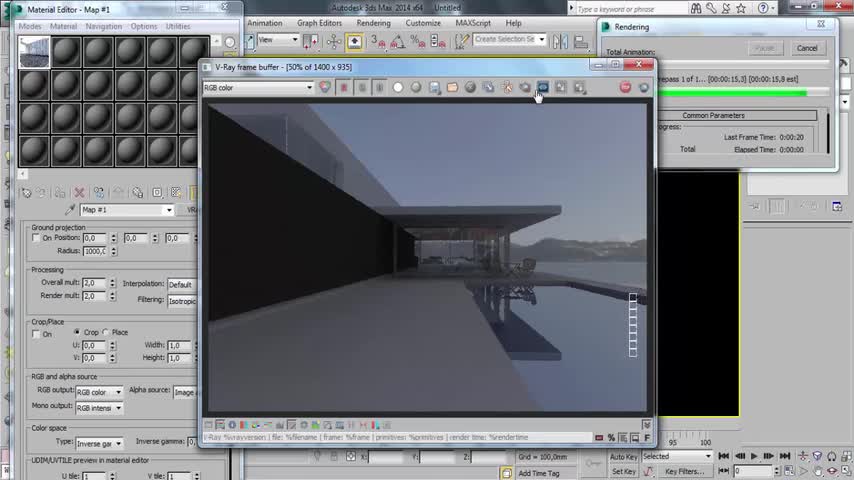Image resolution: width=854 pixels, height=480 pixels.
Task: Open the Graph Editors menu
Action: point(319,23)
